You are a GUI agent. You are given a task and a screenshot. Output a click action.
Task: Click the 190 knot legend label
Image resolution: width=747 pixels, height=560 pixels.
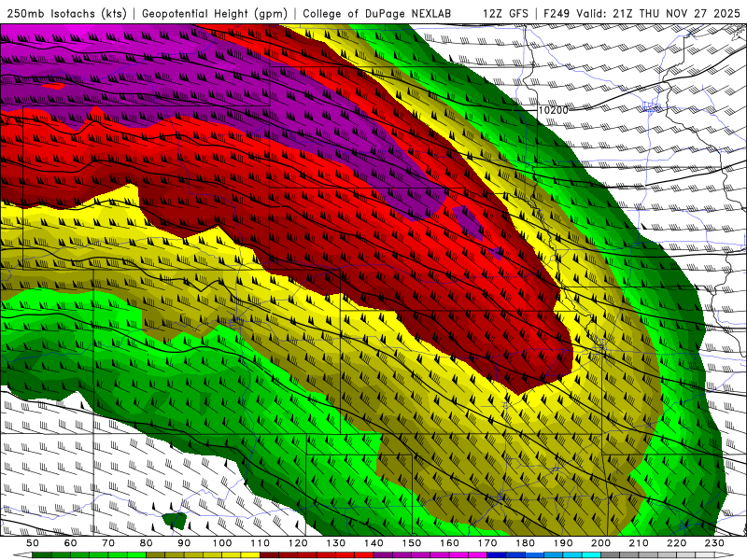(563, 543)
